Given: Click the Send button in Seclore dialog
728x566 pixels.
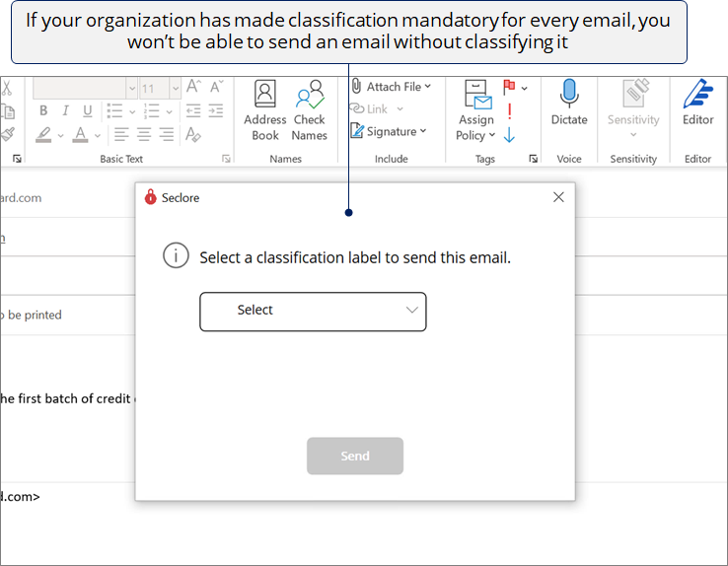Looking at the screenshot, I should tap(355, 456).
